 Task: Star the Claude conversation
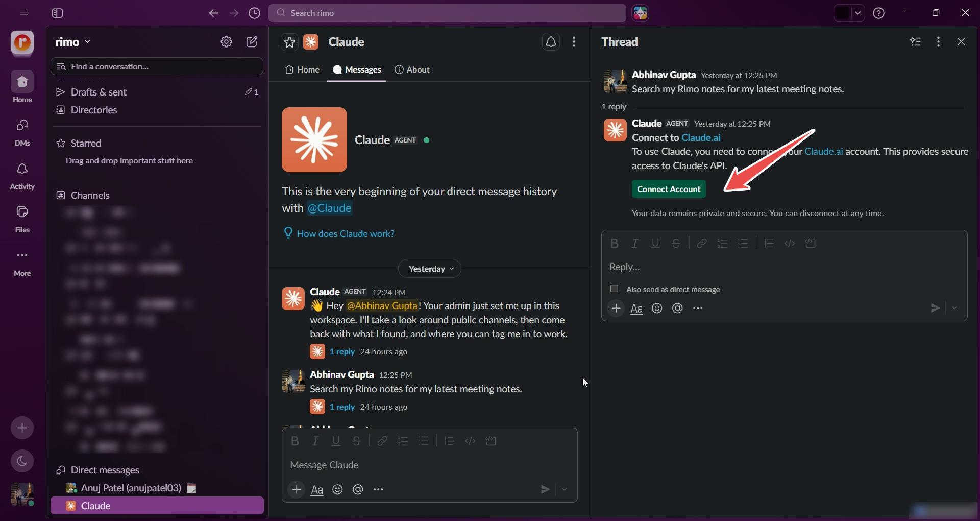289,42
